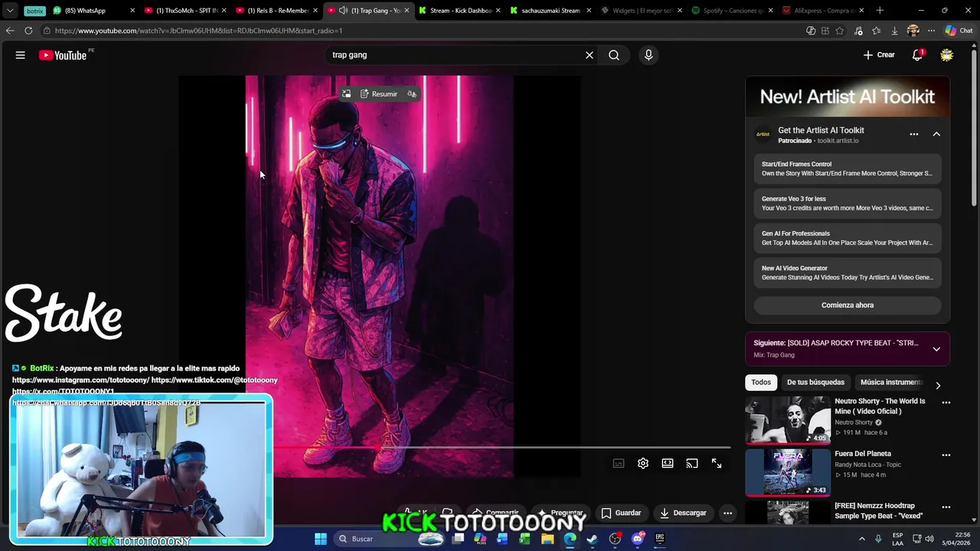Open the tab search dropdown arrow
The width and height of the screenshot is (980, 551).
tap(10, 11)
